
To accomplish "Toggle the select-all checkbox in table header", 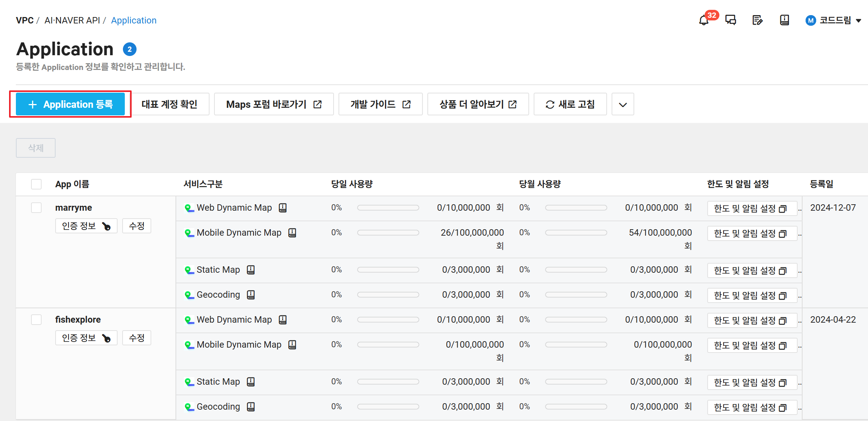I will (x=36, y=184).
